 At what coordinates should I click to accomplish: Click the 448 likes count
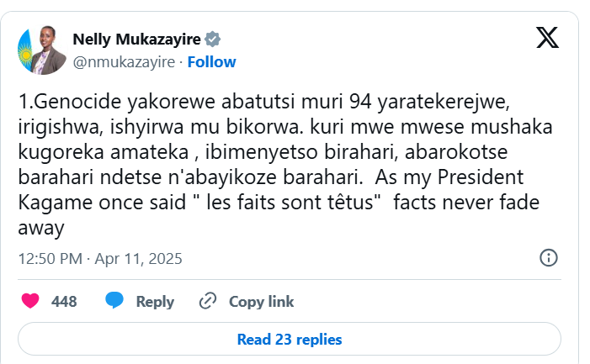click(x=64, y=302)
